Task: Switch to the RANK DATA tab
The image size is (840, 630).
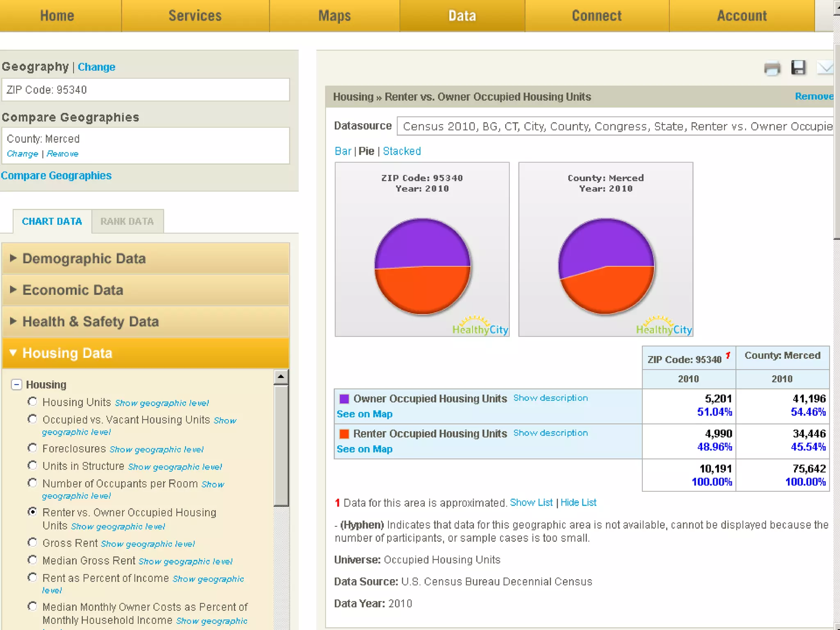Action: coord(127,221)
